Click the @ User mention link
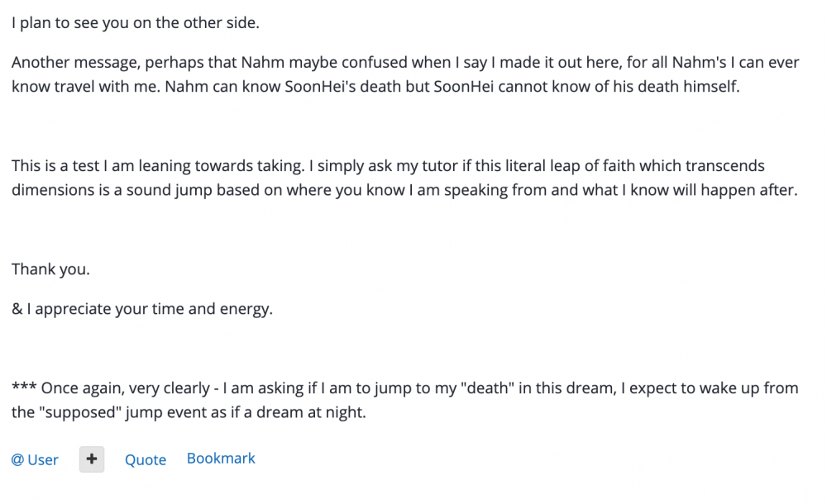The image size is (827, 504). click(36, 460)
